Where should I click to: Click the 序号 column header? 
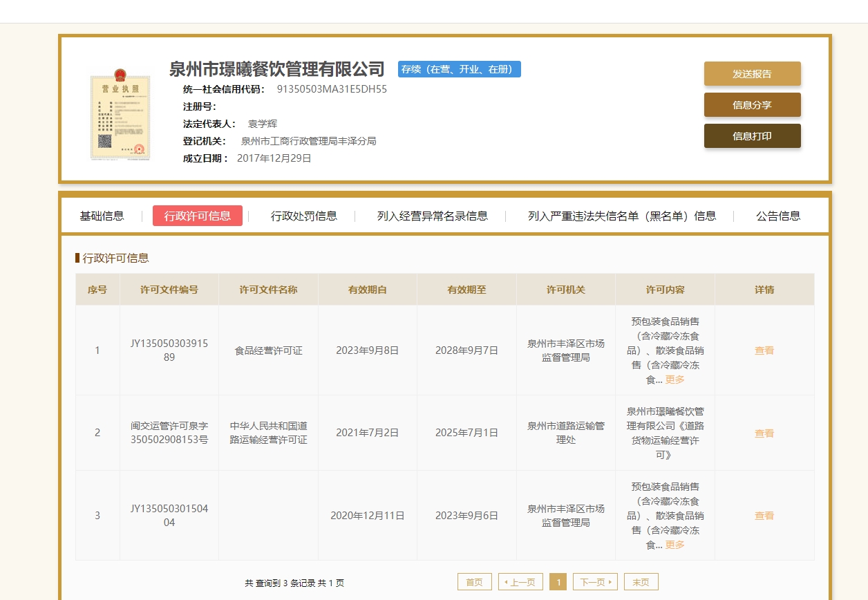click(x=97, y=290)
